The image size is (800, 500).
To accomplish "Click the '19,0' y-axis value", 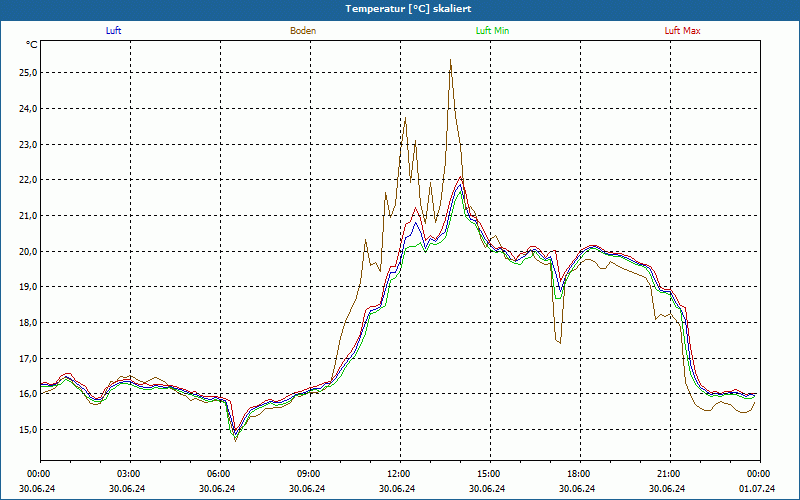I will [x=28, y=287].
